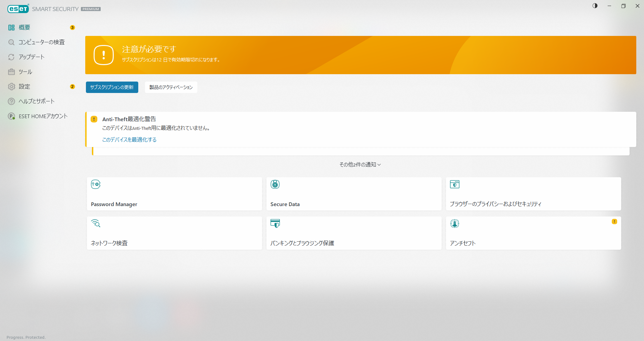Click the ヘルプとサポート question mark icon

(x=11, y=101)
